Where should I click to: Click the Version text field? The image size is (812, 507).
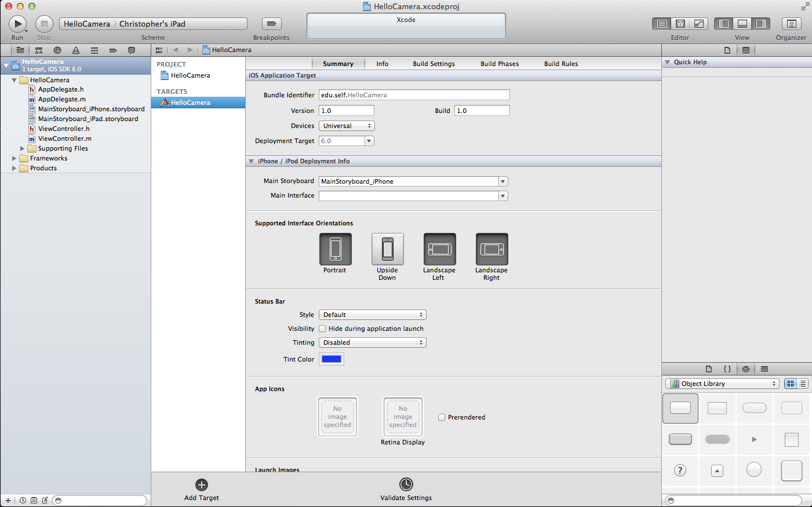[x=347, y=111]
